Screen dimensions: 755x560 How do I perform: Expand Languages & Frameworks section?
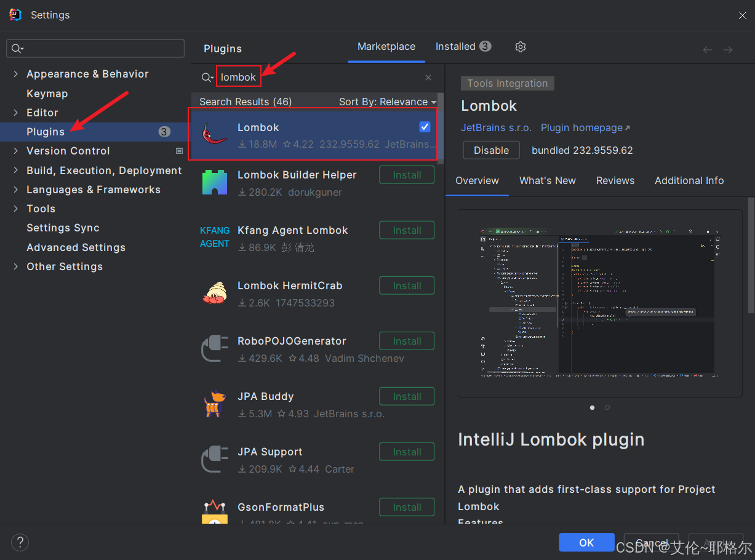pyautogui.click(x=16, y=190)
